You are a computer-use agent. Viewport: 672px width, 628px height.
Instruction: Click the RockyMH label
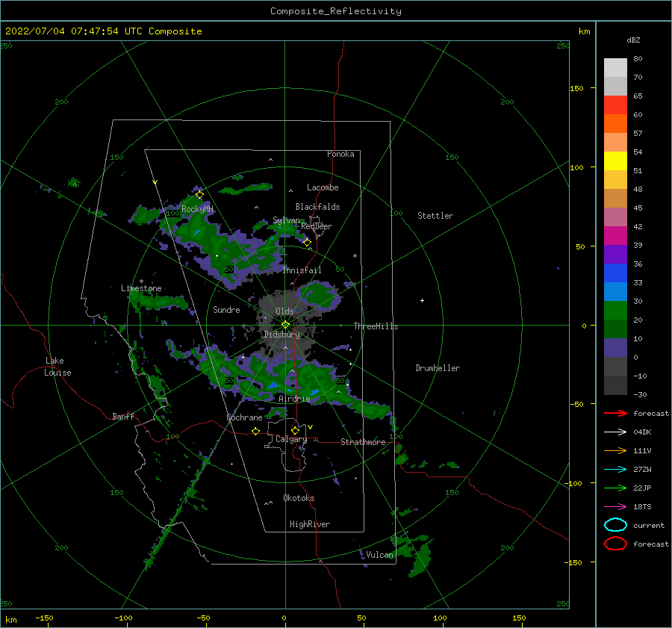pyautogui.click(x=197, y=209)
